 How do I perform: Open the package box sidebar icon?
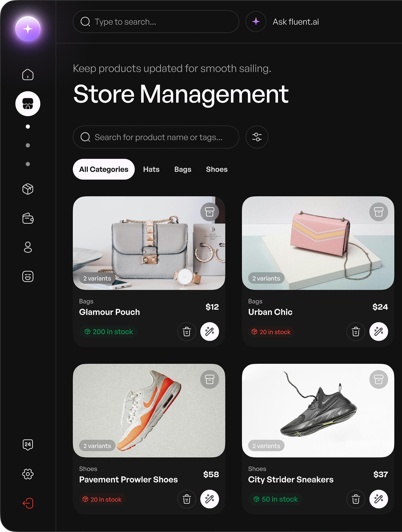[x=28, y=189]
